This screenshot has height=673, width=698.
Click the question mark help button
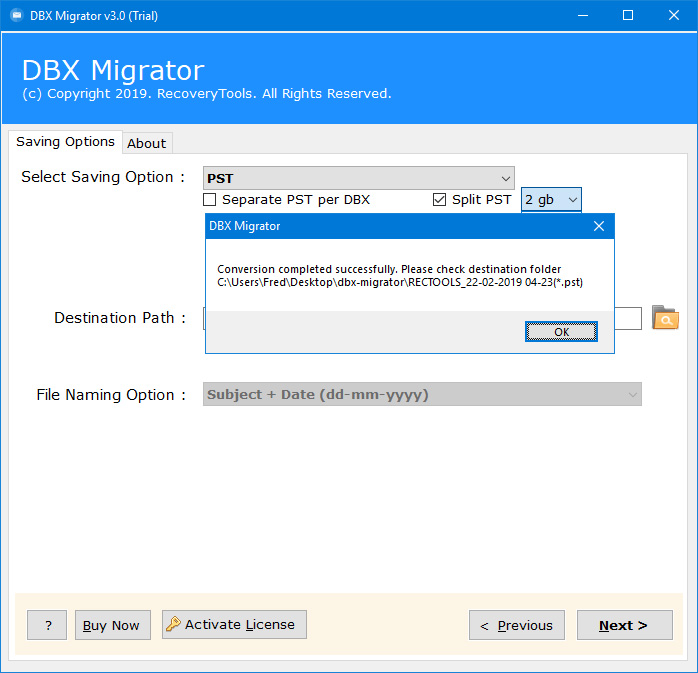[x=47, y=625]
